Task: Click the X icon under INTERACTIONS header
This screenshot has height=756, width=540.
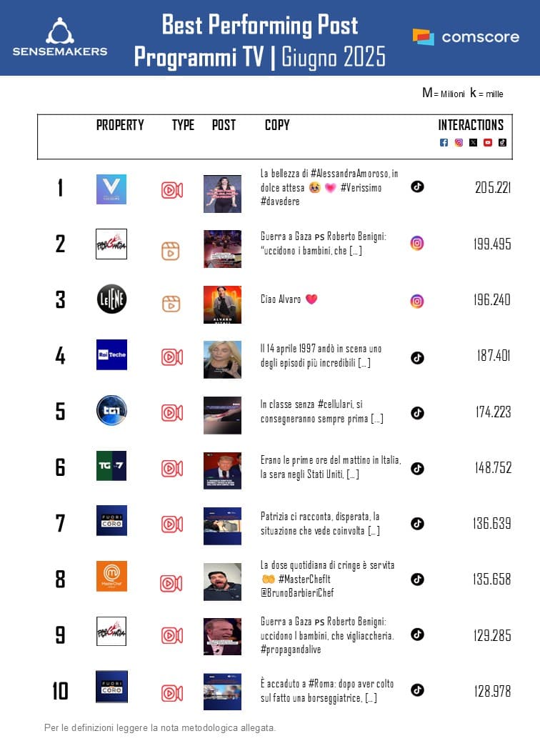Action: coord(473,143)
